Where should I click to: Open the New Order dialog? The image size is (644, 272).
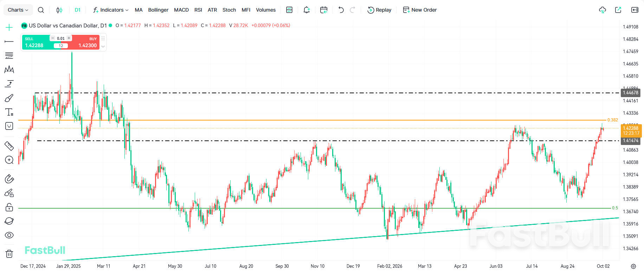click(x=420, y=10)
